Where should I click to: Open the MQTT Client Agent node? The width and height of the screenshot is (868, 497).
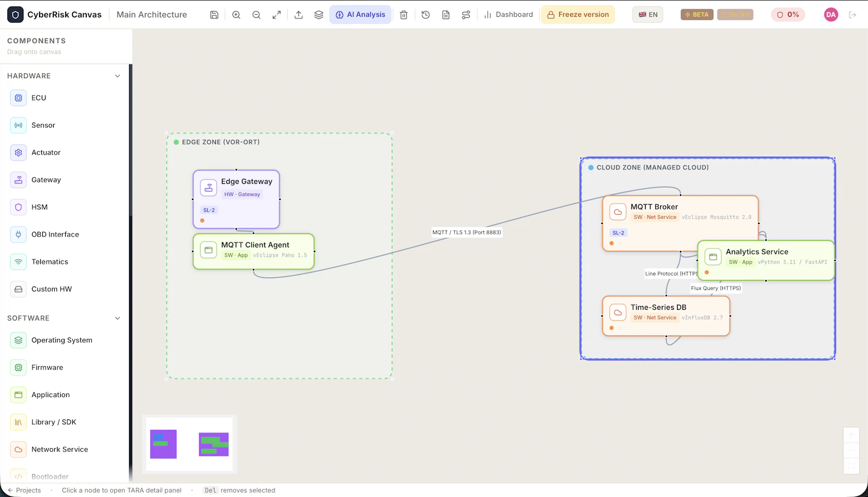click(254, 251)
